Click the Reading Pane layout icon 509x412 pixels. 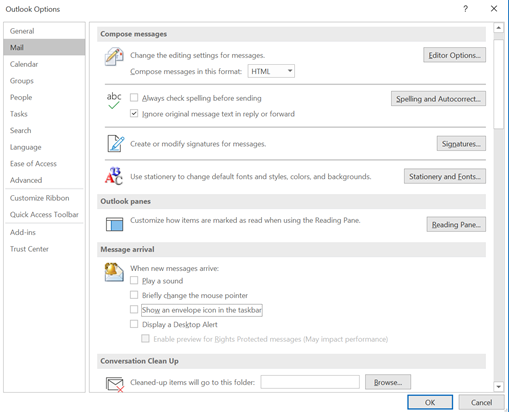click(x=114, y=224)
